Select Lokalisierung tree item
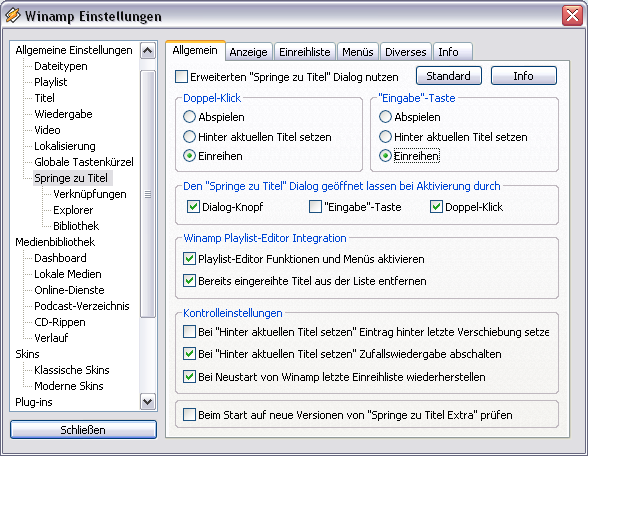Viewport: 640px width, 512px height. pyautogui.click(x=65, y=146)
